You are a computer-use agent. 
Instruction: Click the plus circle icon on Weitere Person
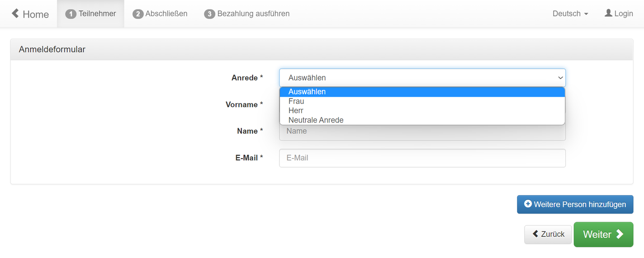coord(528,204)
